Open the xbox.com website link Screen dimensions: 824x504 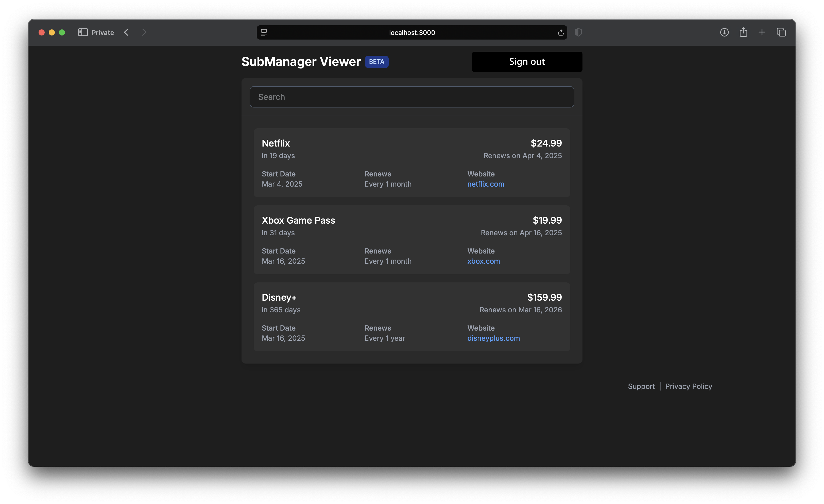(484, 261)
